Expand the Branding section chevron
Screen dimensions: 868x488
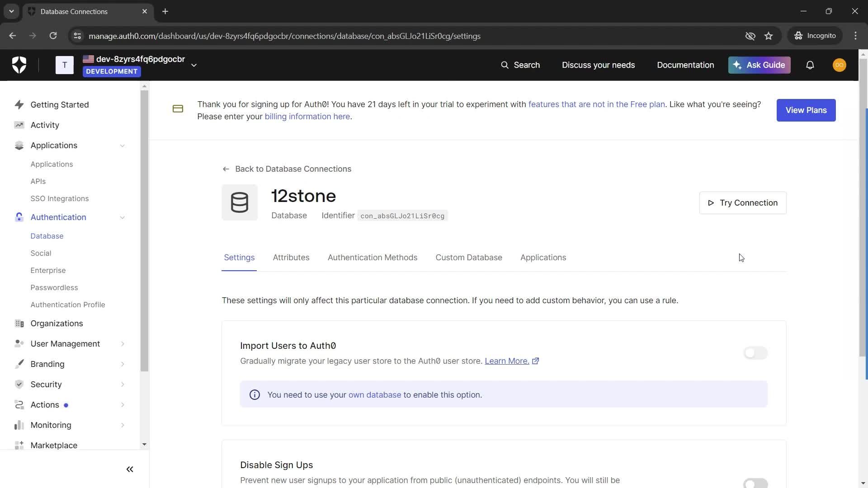coord(123,364)
